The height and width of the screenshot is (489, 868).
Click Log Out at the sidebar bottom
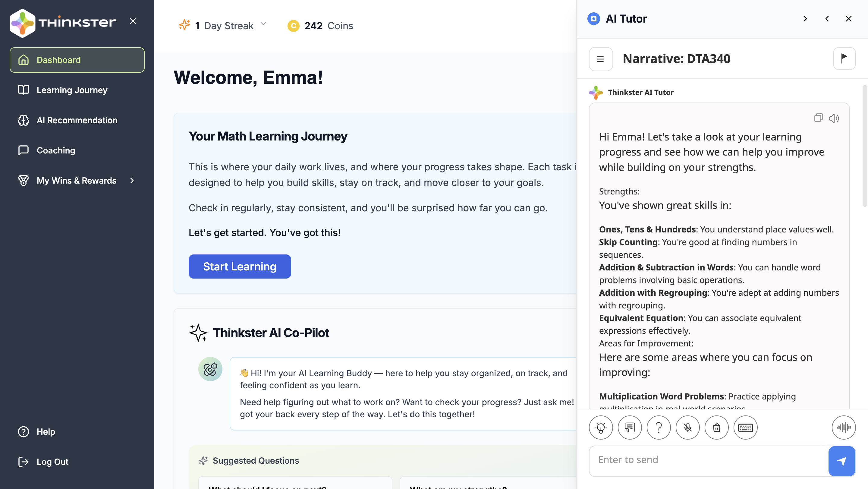[x=52, y=462]
